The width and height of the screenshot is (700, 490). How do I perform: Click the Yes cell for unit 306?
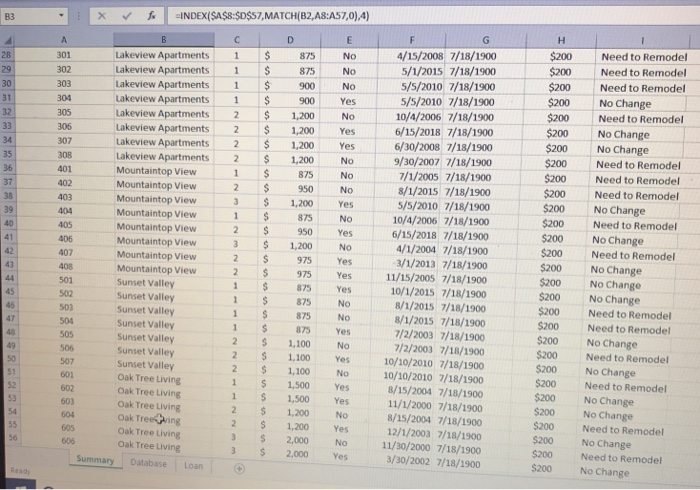(x=347, y=131)
